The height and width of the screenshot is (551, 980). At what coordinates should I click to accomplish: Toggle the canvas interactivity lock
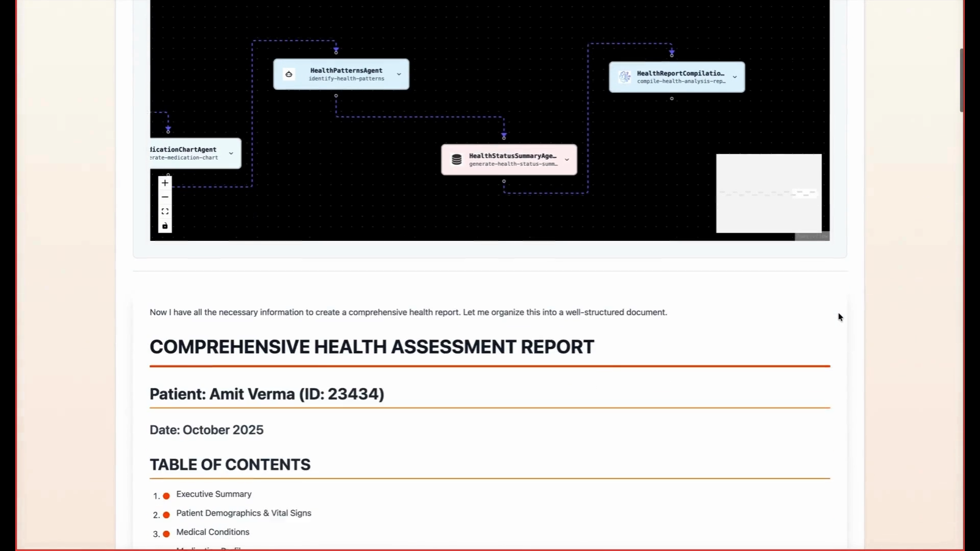tap(165, 226)
